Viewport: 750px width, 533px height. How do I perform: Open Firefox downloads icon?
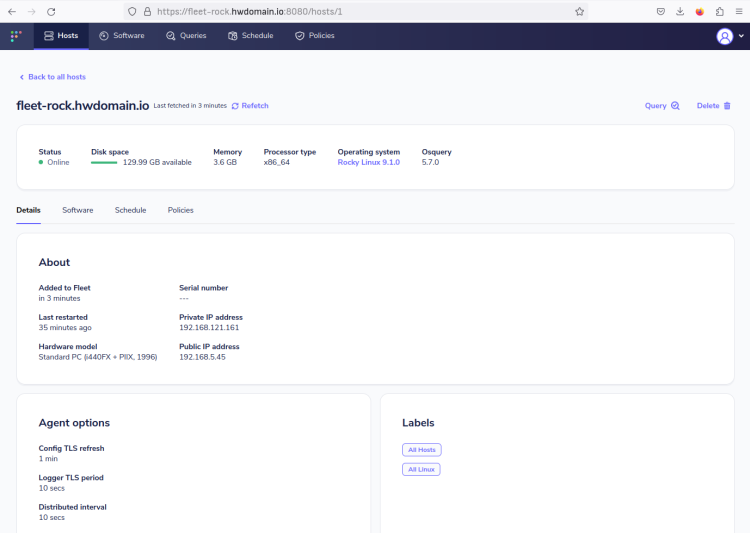point(680,11)
